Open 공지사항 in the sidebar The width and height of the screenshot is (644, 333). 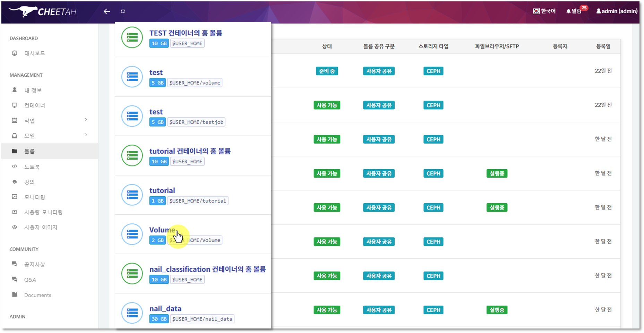pos(35,264)
